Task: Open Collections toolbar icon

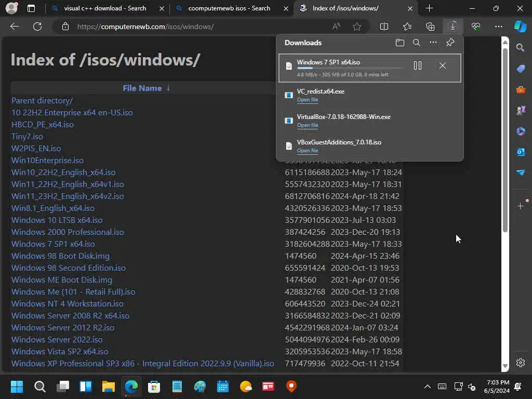Action: 430,26
